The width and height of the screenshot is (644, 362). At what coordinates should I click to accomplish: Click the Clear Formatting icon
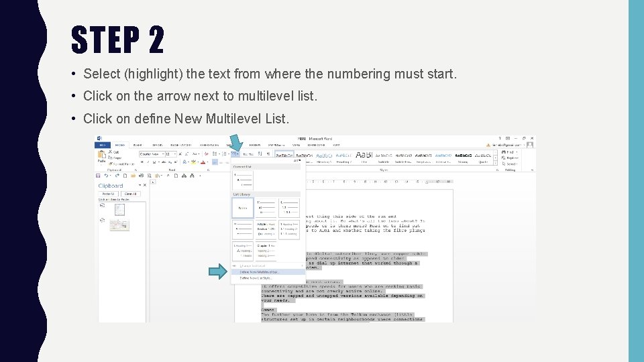(206, 154)
